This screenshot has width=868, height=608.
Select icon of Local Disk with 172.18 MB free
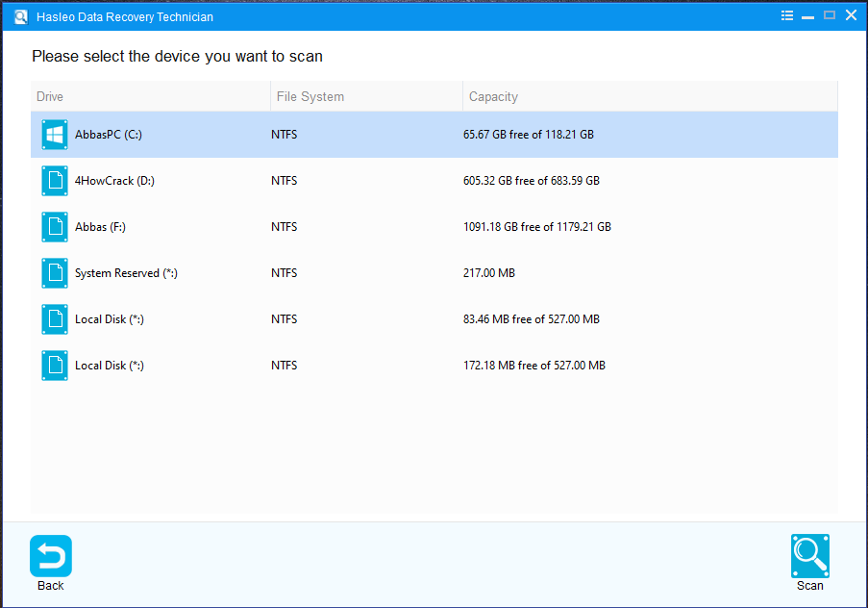click(55, 366)
